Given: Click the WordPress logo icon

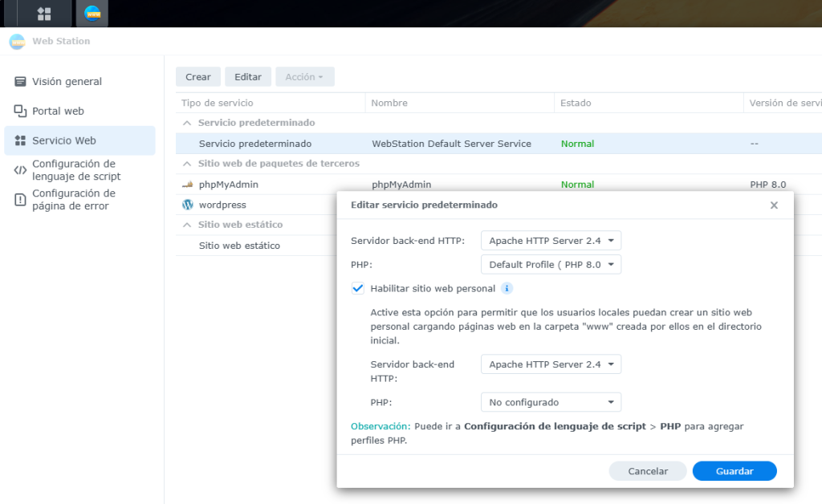Looking at the screenshot, I should pos(187,205).
